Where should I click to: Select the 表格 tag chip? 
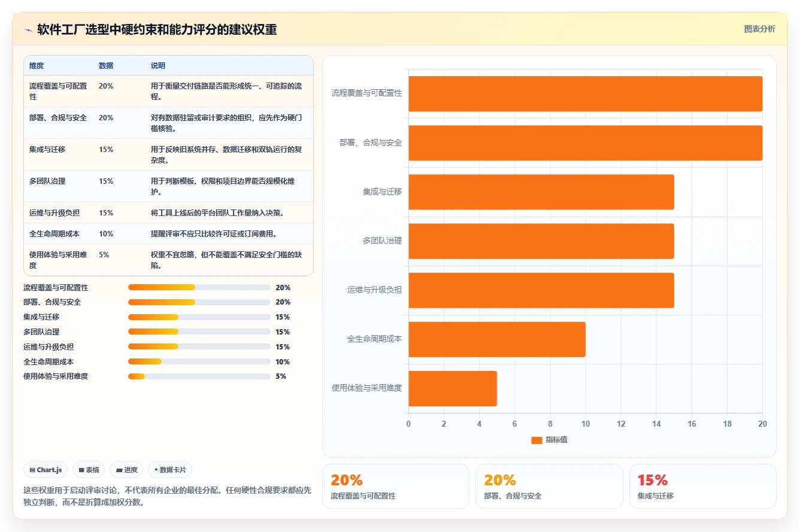[89, 470]
